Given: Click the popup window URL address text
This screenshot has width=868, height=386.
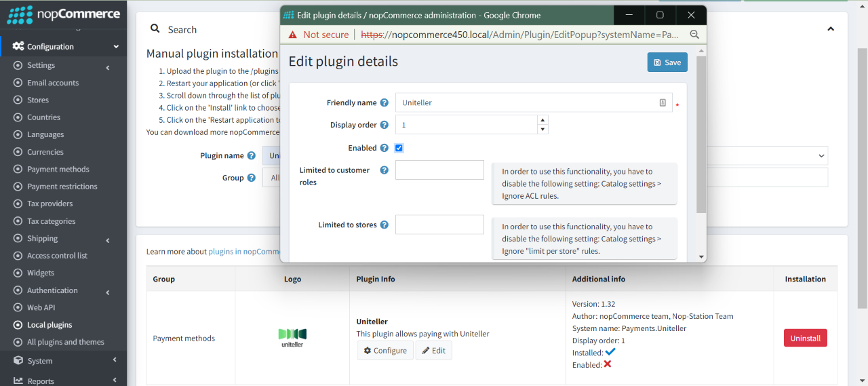Looking at the screenshot, I should click(x=520, y=35).
